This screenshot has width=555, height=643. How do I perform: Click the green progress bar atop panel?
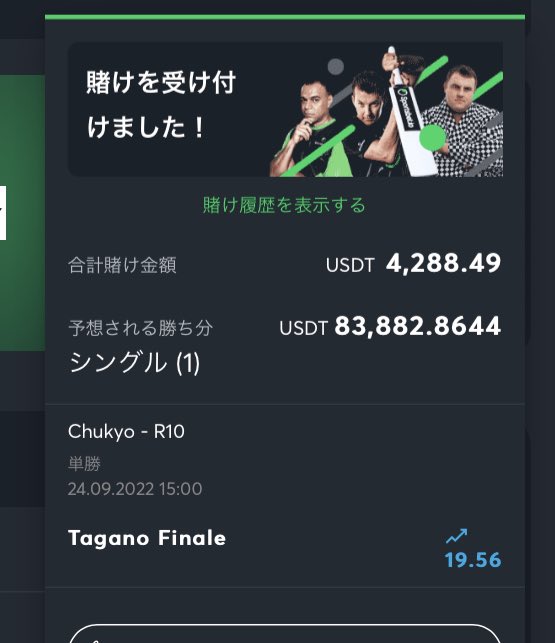point(285,17)
